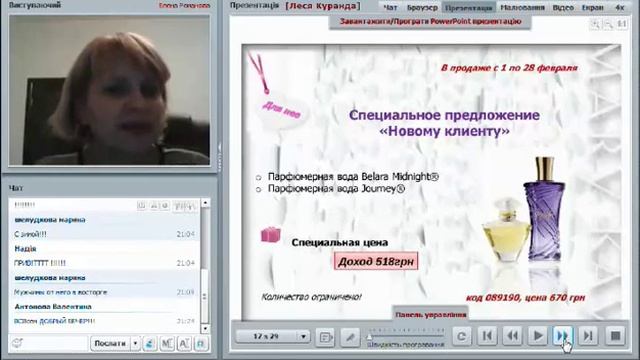Viewport: 640px width, 360px height.
Task: Click the blue user icon beside send dropdown
Action: (x=150, y=344)
